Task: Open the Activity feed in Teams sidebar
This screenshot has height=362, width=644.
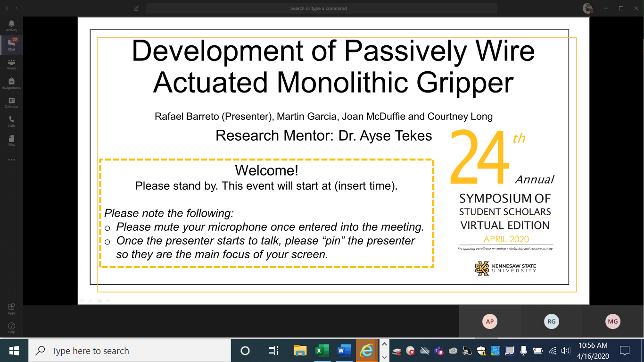Action: [11, 25]
